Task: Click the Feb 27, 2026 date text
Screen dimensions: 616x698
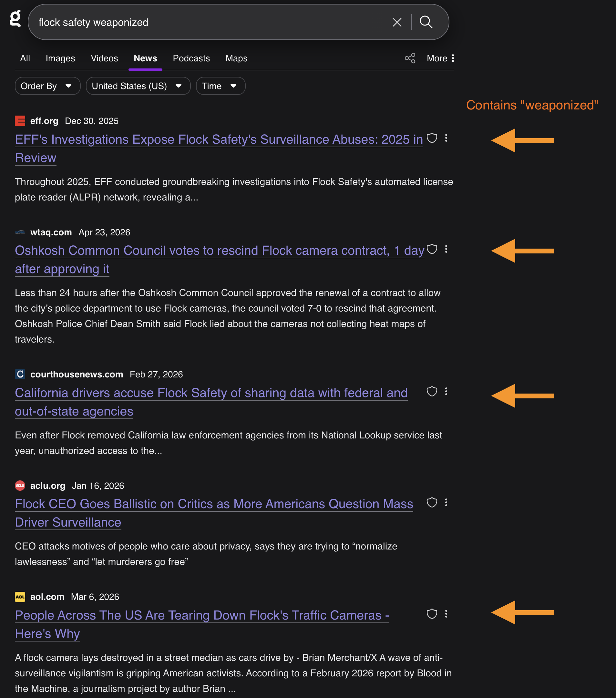Action: 156,374
